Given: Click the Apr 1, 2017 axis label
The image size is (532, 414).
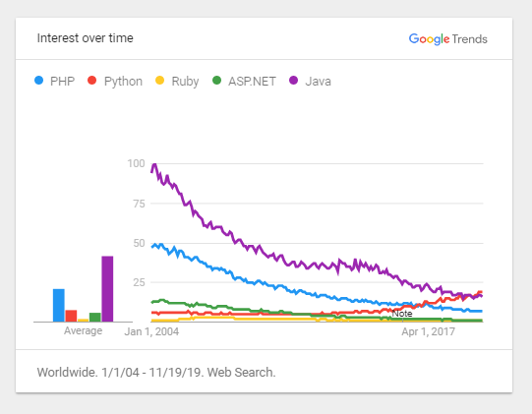Looking at the screenshot, I should (428, 331).
